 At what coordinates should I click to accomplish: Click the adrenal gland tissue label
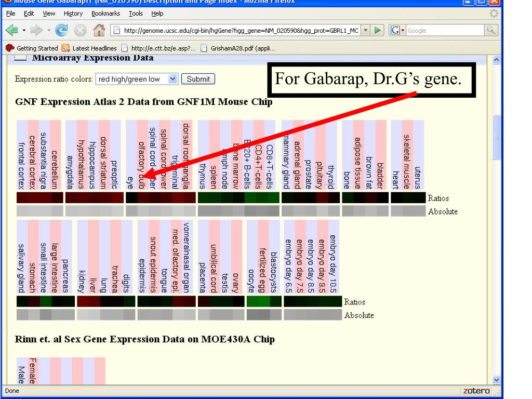pyautogui.click(x=298, y=165)
